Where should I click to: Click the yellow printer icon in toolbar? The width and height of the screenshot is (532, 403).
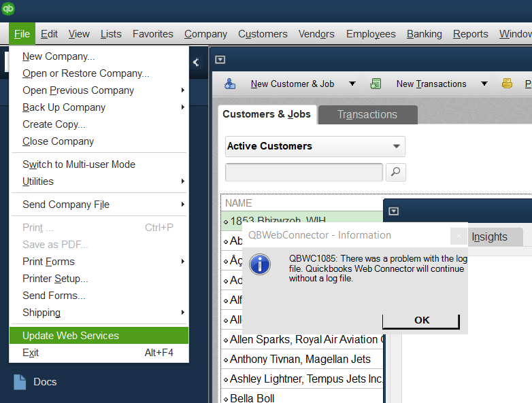tap(507, 83)
